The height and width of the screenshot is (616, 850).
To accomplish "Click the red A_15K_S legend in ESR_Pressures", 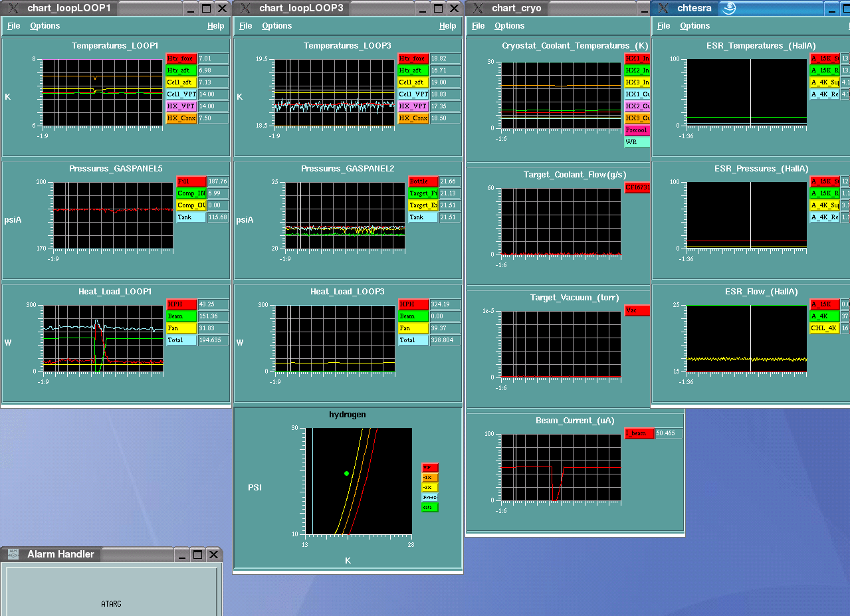I will click(825, 181).
